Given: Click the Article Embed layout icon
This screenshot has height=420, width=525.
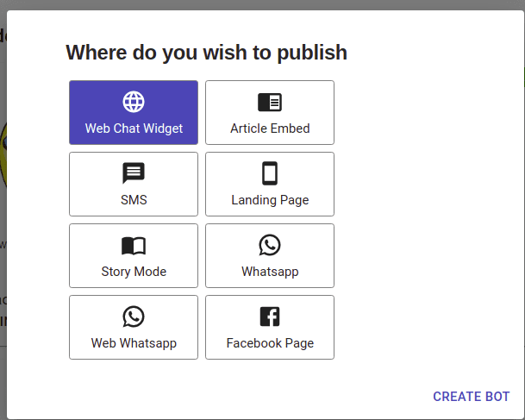Looking at the screenshot, I should click(270, 102).
